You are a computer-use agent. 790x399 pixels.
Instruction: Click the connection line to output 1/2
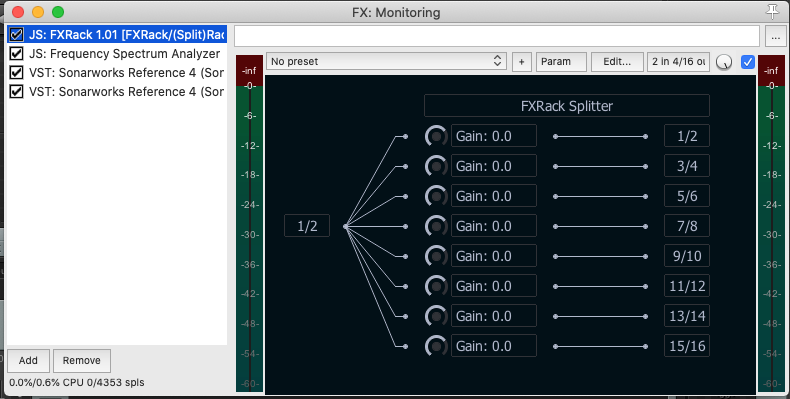point(601,137)
